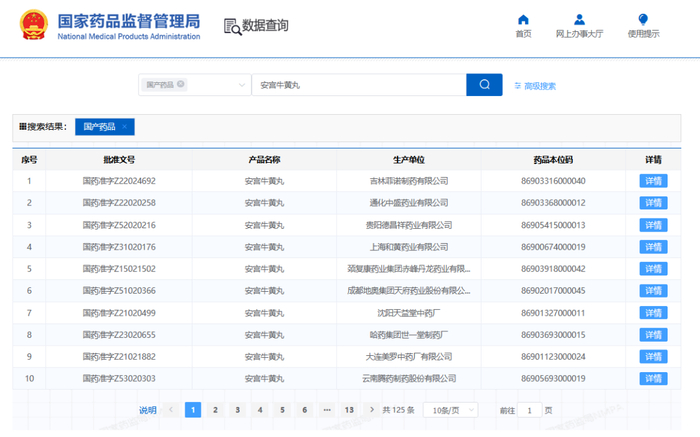Open 网上办事大厅 service hall icon
The height and width of the screenshot is (437, 700).
pyautogui.click(x=579, y=20)
